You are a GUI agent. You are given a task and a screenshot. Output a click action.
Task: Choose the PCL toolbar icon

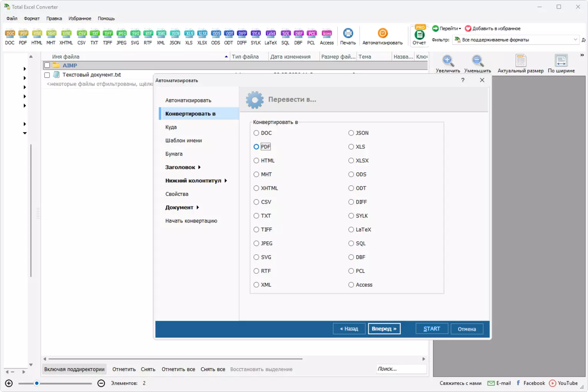[x=311, y=37]
